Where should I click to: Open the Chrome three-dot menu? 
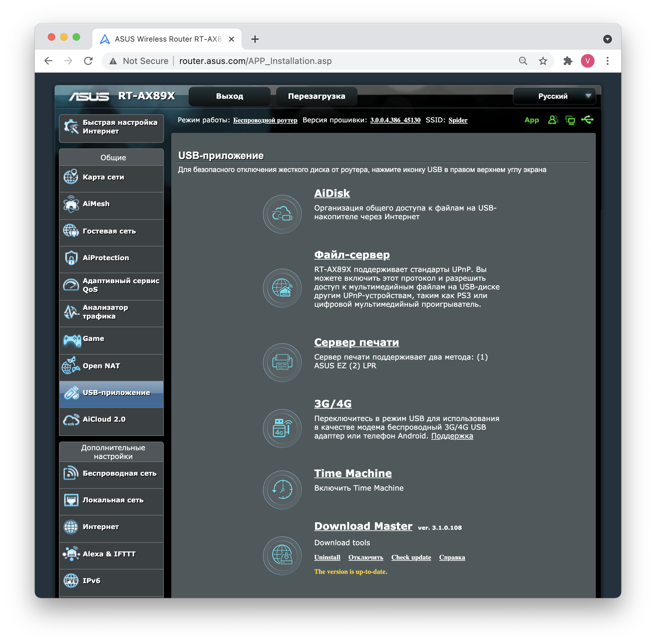pos(607,61)
